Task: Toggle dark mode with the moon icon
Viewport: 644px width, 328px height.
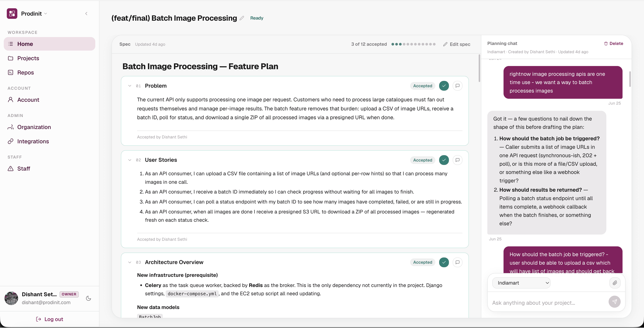Action: [x=88, y=298]
